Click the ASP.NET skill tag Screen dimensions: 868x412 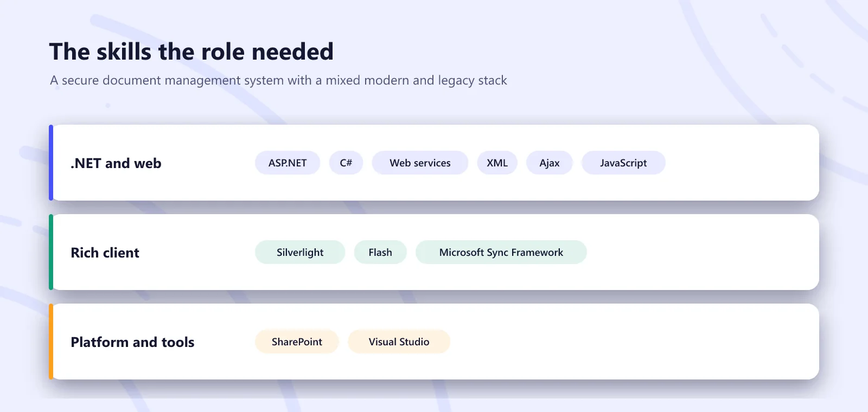(x=288, y=163)
